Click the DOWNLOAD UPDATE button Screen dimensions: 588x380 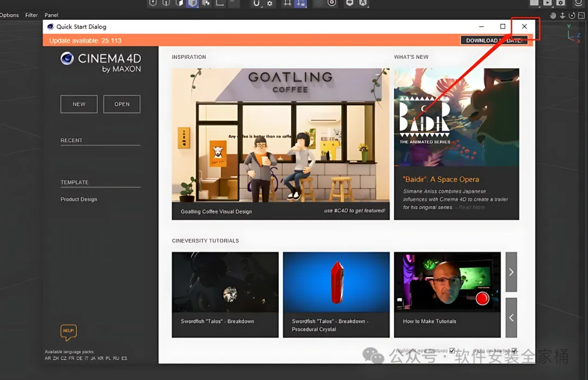494,40
